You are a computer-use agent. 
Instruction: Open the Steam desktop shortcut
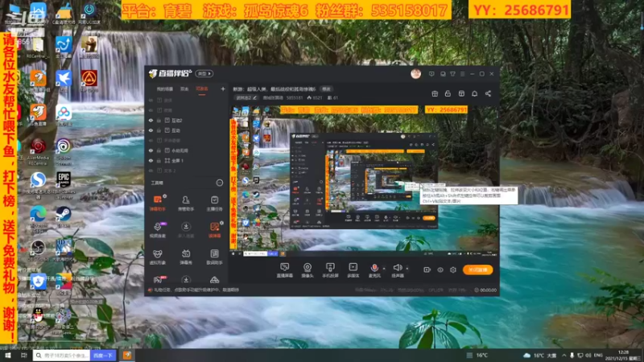point(63,216)
